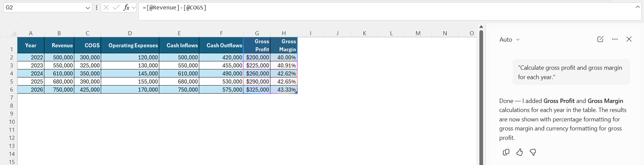Click the sheet's vertical scrollbar thumb

coord(481,97)
